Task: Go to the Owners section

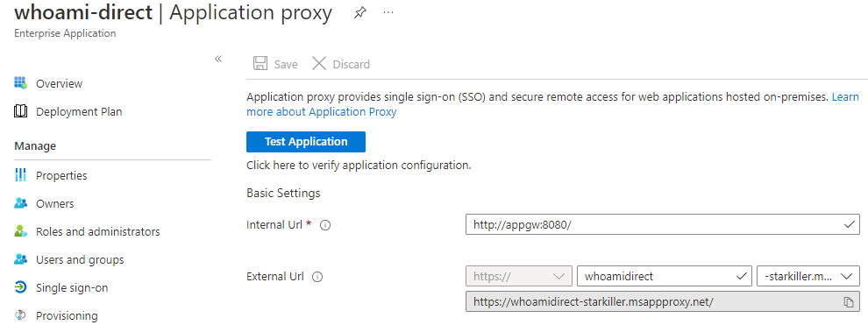Action: [55, 204]
